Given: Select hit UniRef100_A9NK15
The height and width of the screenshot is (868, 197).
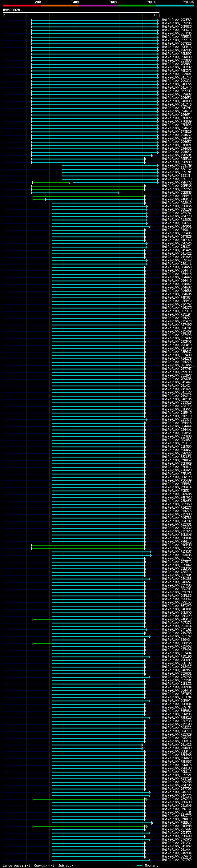Looking at the screenshot, I should click(177, 718).
